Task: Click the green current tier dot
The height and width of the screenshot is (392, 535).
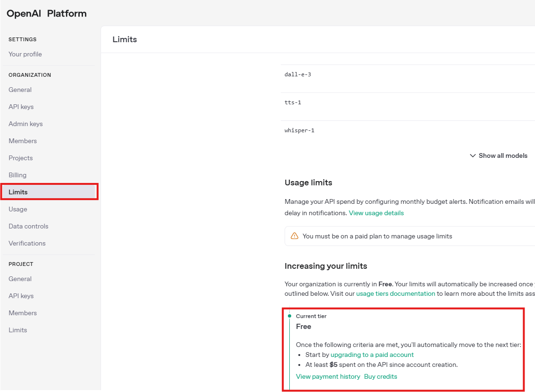Action: pos(289,316)
